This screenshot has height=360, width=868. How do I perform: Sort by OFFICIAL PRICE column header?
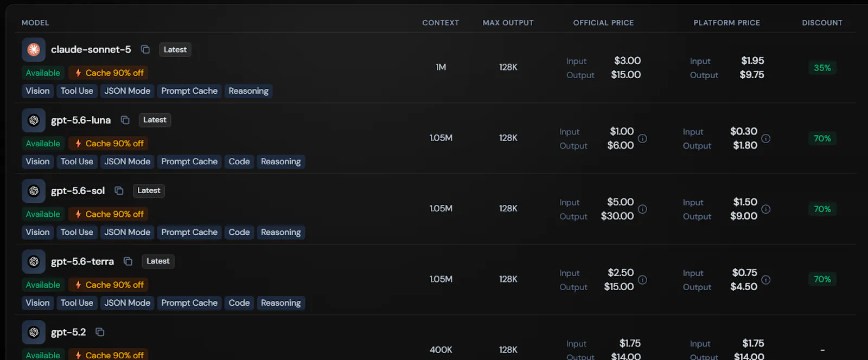pyautogui.click(x=603, y=23)
